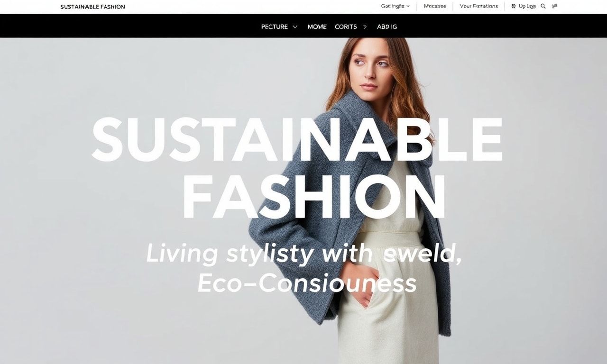Click the round icon before Up Log
Viewport: 607px width, 364px height.
[x=514, y=6]
